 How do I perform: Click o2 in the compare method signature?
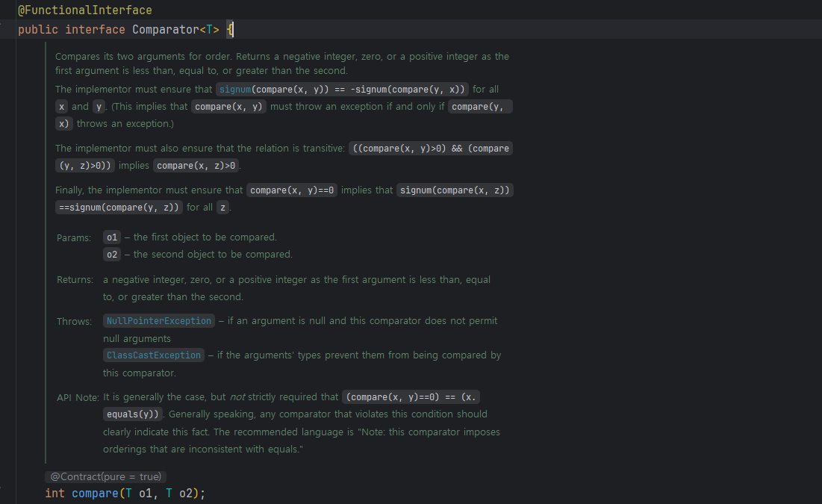pos(186,494)
